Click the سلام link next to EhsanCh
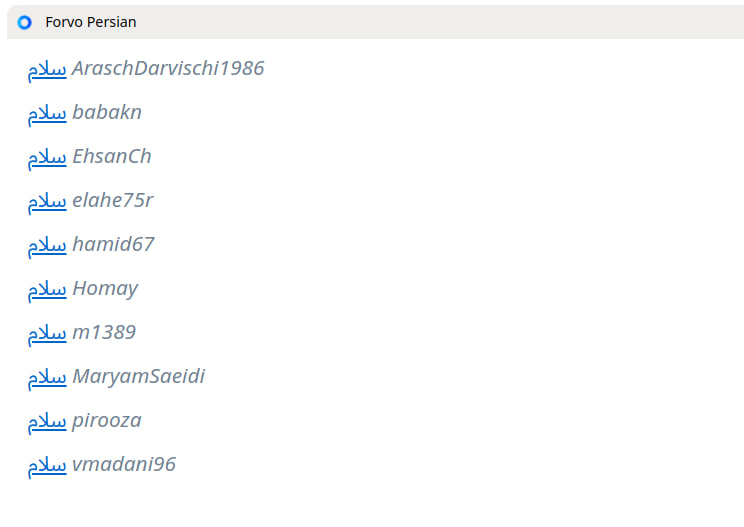Viewport: 744px width, 527px height. [x=47, y=157]
